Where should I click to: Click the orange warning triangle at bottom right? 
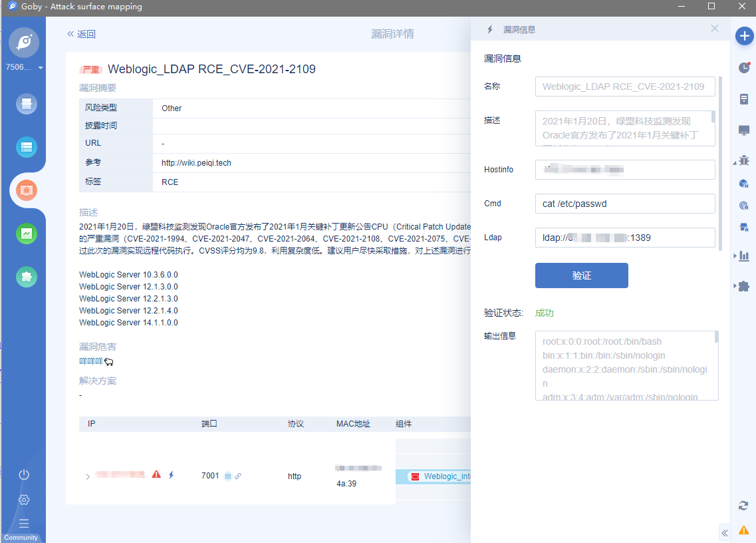[x=744, y=530]
